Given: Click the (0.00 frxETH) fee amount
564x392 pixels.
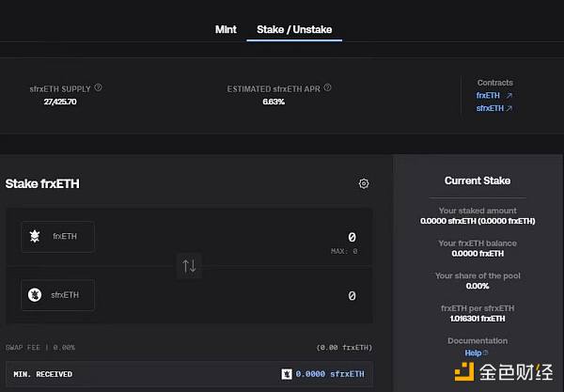Looking at the screenshot, I should click(344, 348).
